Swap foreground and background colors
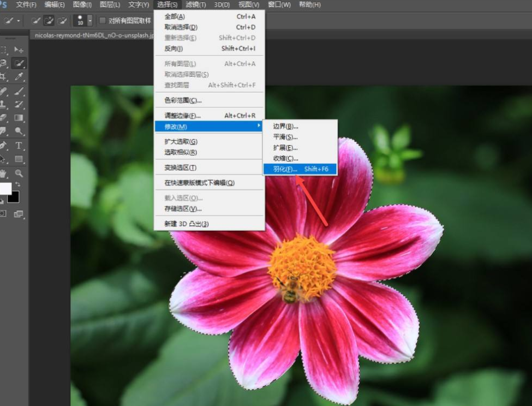 17,184
